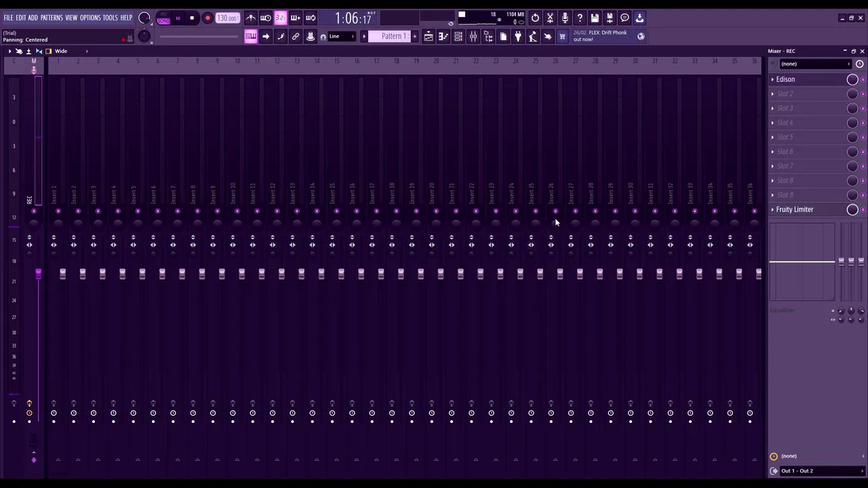This screenshot has height=488, width=868.
Task: Click the tempo tapper icon
Action: [533, 37]
